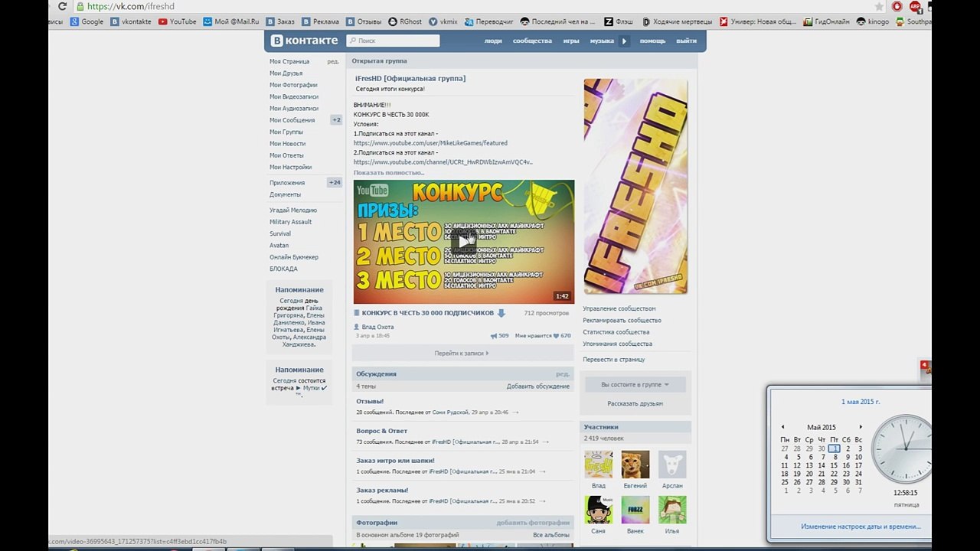Click the Перейти к записи button

pos(462,353)
